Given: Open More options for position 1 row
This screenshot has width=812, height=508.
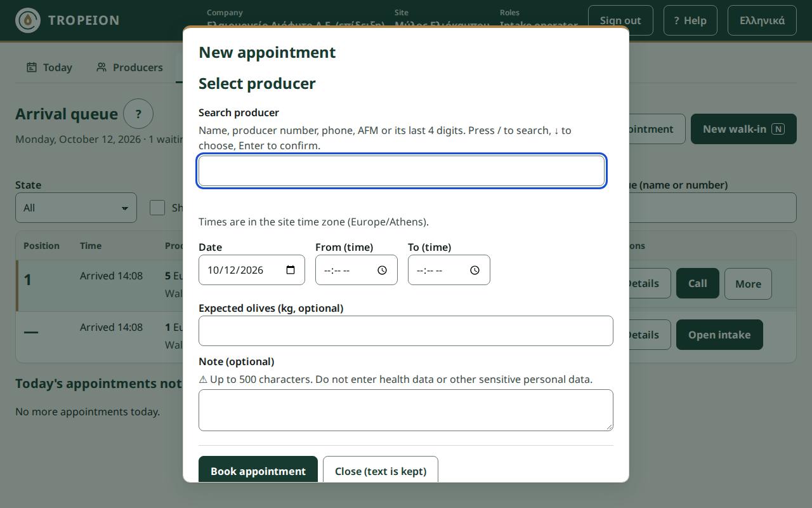Looking at the screenshot, I should pos(748,283).
